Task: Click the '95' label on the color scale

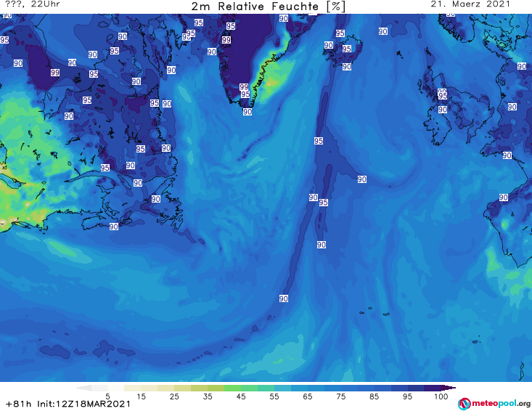Action: [407, 396]
